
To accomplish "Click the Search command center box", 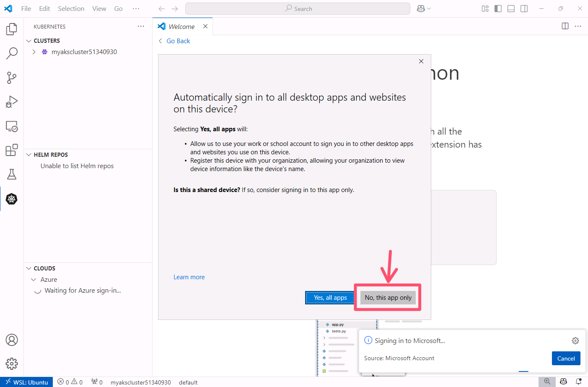I will pos(298,9).
